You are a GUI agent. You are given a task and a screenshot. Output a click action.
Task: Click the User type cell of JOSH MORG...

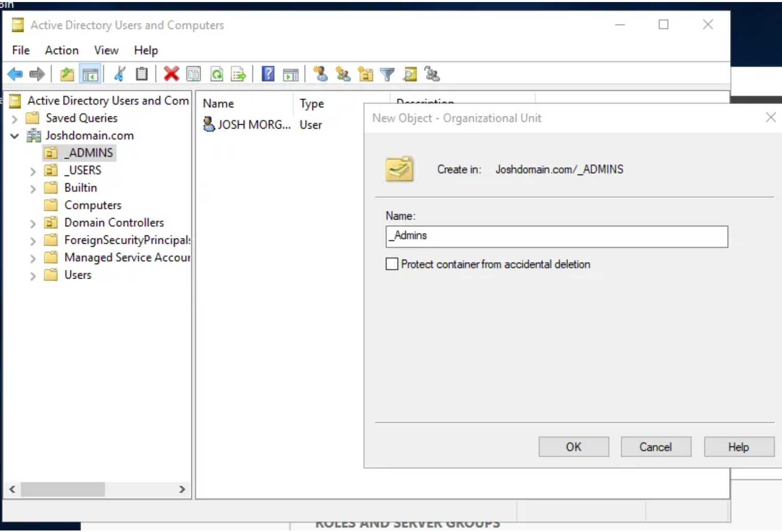(311, 125)
